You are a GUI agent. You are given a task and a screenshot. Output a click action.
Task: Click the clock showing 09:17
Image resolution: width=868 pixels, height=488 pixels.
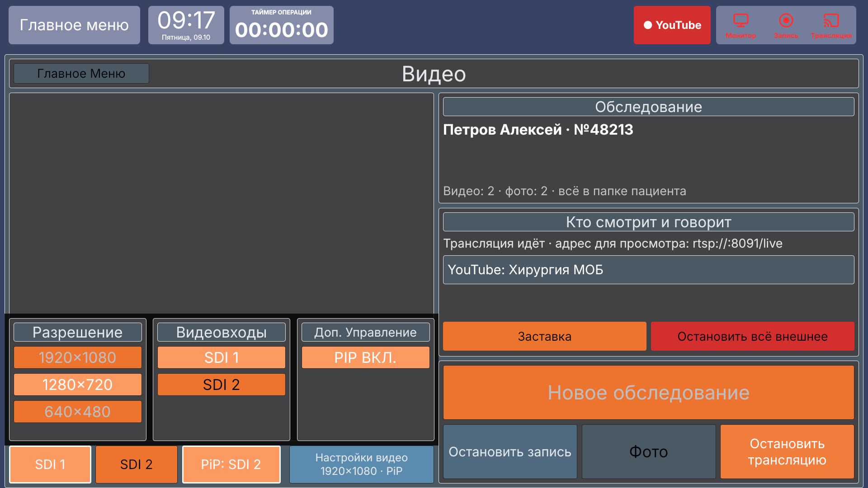186,25
